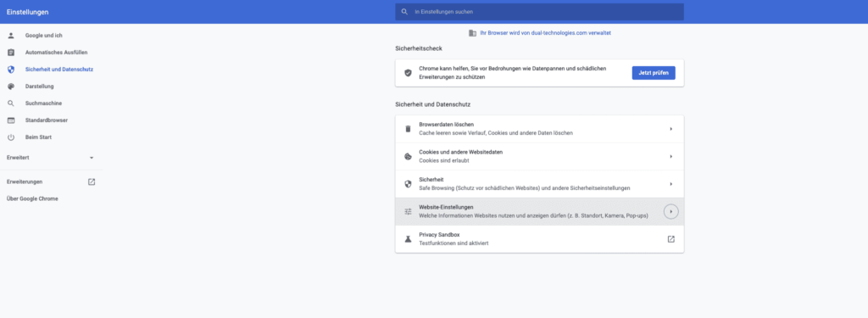The width and height of the screenshot is (868, 318).
Task: Click the cookie icon in Cookies row
Action: (x=408, y=156)
